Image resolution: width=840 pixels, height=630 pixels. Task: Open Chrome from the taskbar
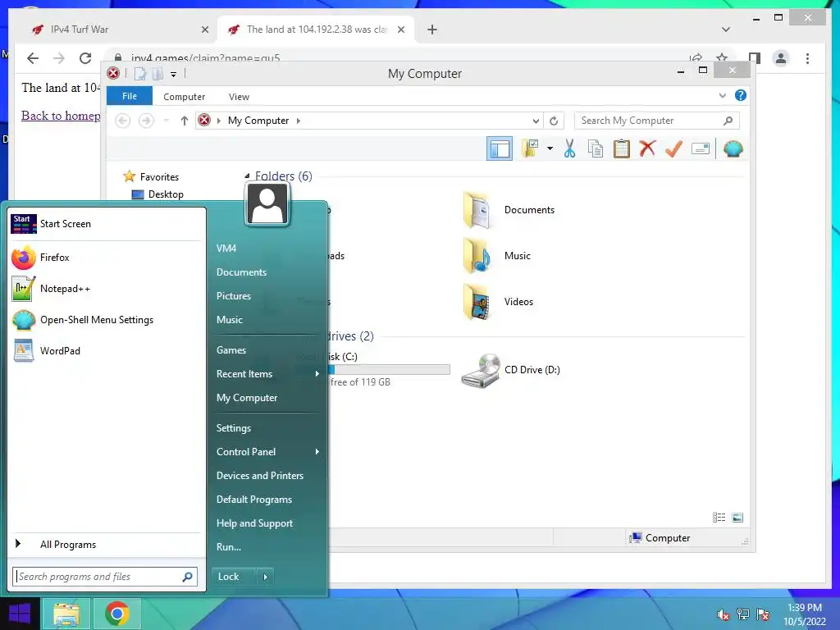[x=117, y=614]
